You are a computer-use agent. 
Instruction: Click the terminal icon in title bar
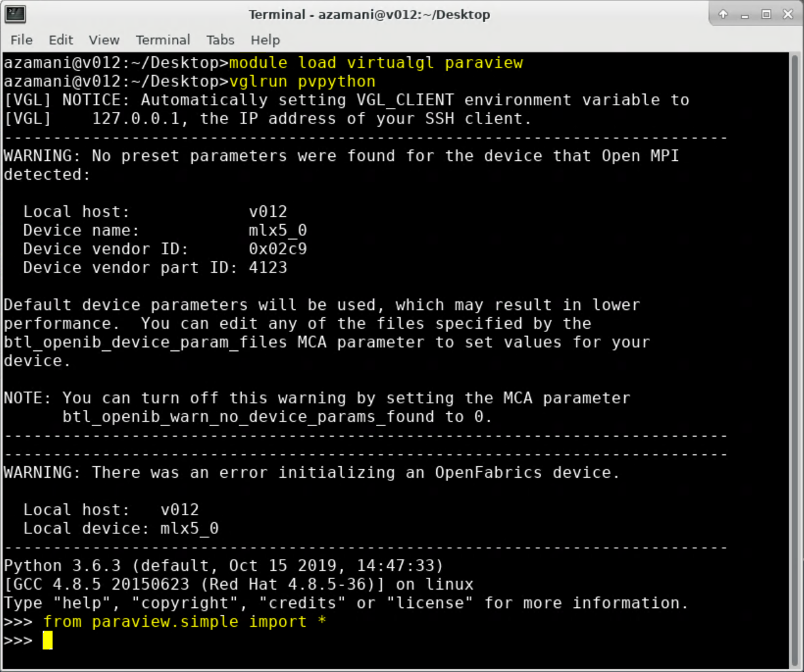point(15,14)
